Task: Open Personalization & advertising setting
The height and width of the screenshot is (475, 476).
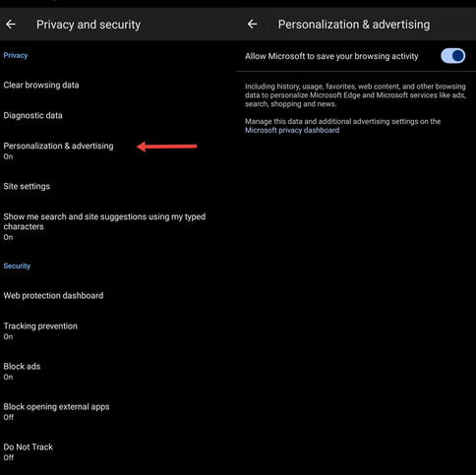Action: point(118,150)
